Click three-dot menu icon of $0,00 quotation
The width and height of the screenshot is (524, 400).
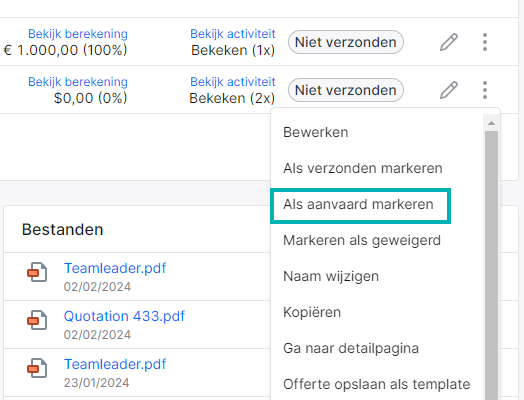point(485,90)
